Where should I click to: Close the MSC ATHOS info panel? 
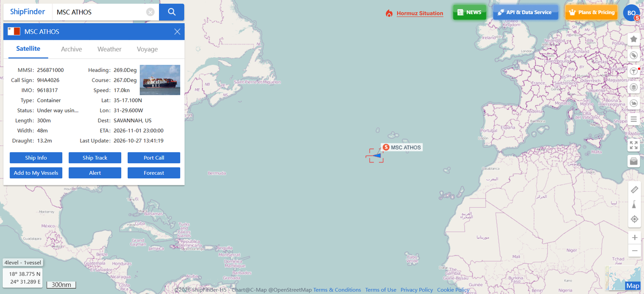pyautogui.click(x=177, y=32)
